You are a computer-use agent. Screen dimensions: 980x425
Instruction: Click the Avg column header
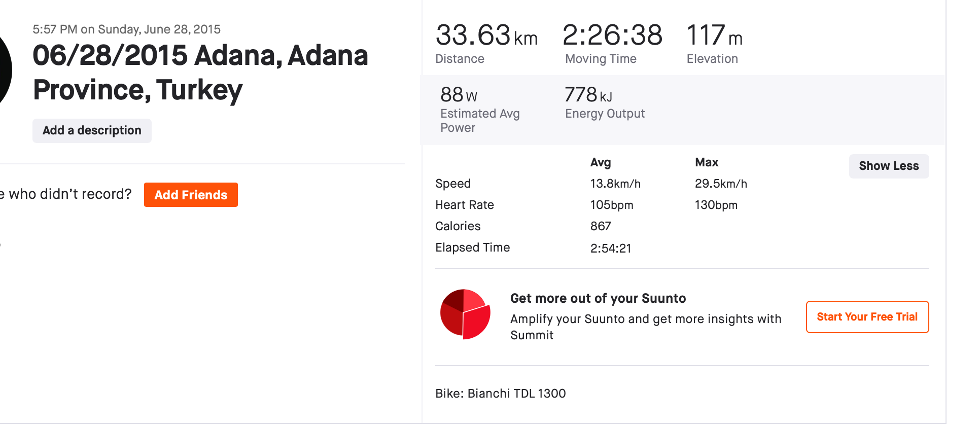pos(601,162)
